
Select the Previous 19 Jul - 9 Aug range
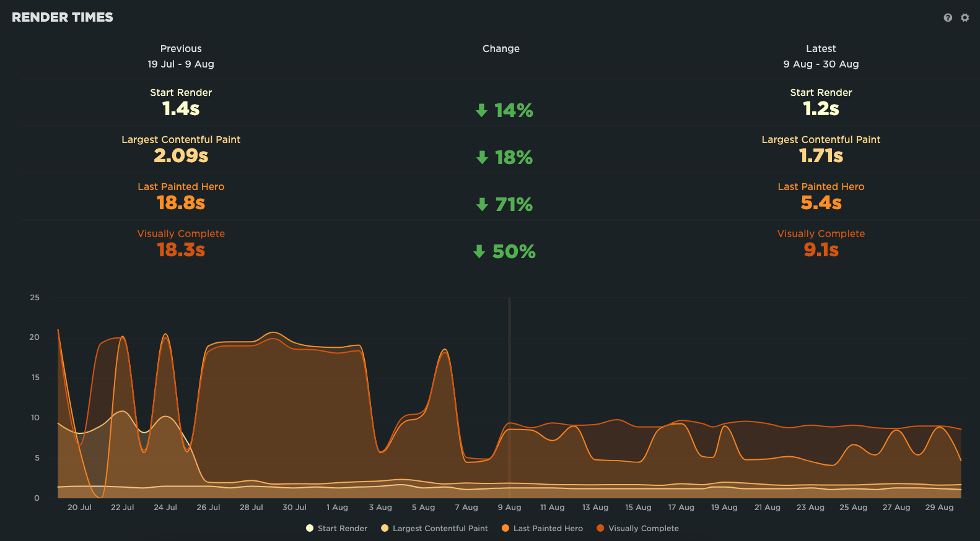click(x=181, y=64)
